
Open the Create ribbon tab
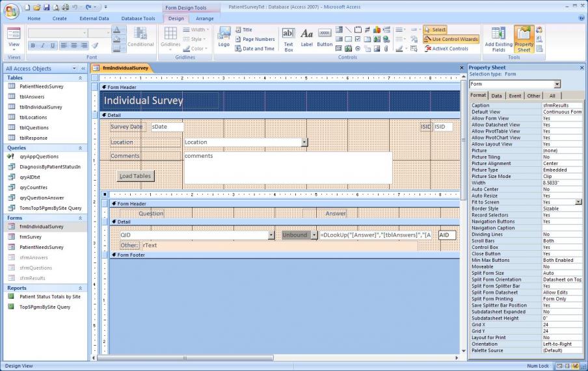point(59,18)
